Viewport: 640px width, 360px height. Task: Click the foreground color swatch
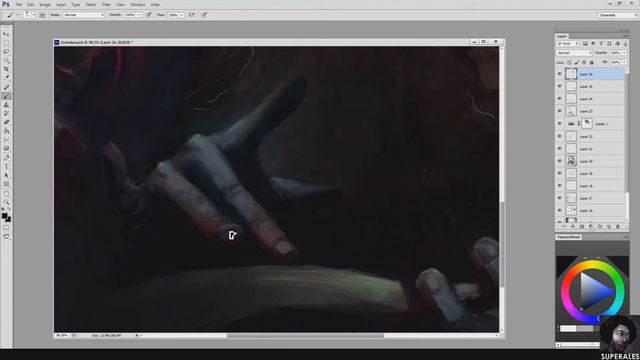(x=4, y=216)
